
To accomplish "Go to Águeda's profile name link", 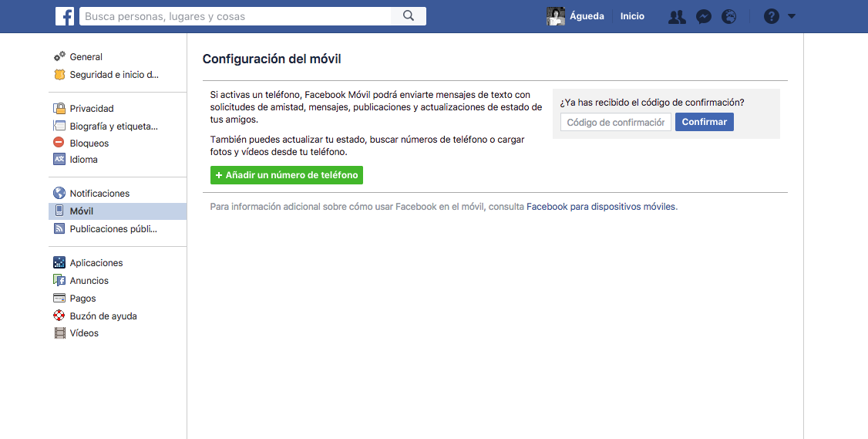I will (587, 16).
